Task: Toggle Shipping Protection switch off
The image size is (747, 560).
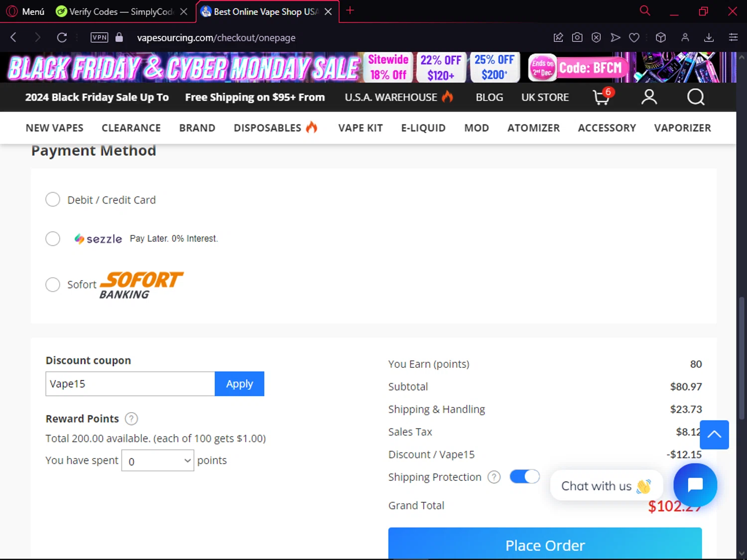Action: click(x=525, y=476)
